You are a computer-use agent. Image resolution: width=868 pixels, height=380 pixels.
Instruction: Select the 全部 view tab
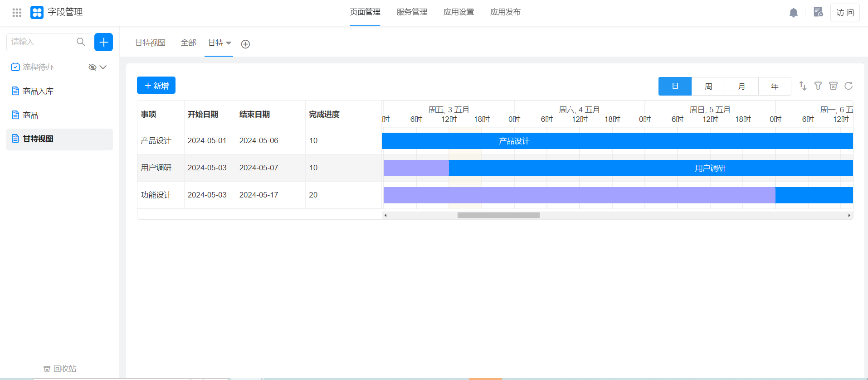188,43
